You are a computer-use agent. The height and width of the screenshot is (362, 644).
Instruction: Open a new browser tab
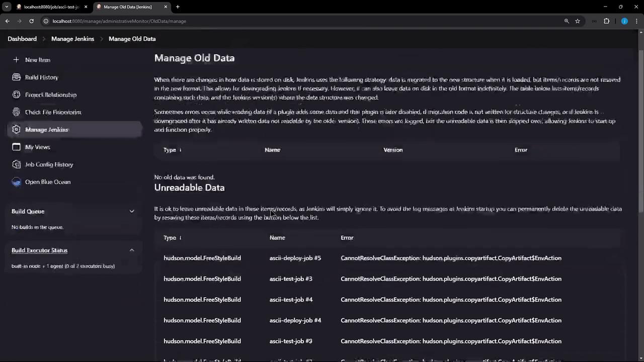coord(178,7)
